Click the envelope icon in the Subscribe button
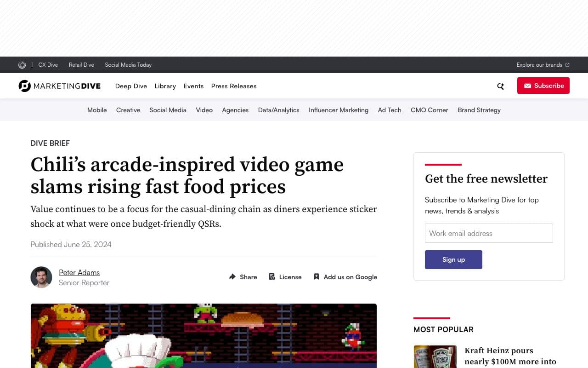Image resolution: width=588 pixels, height=368 pixels. pyautogui.click(x=527, y=86)
